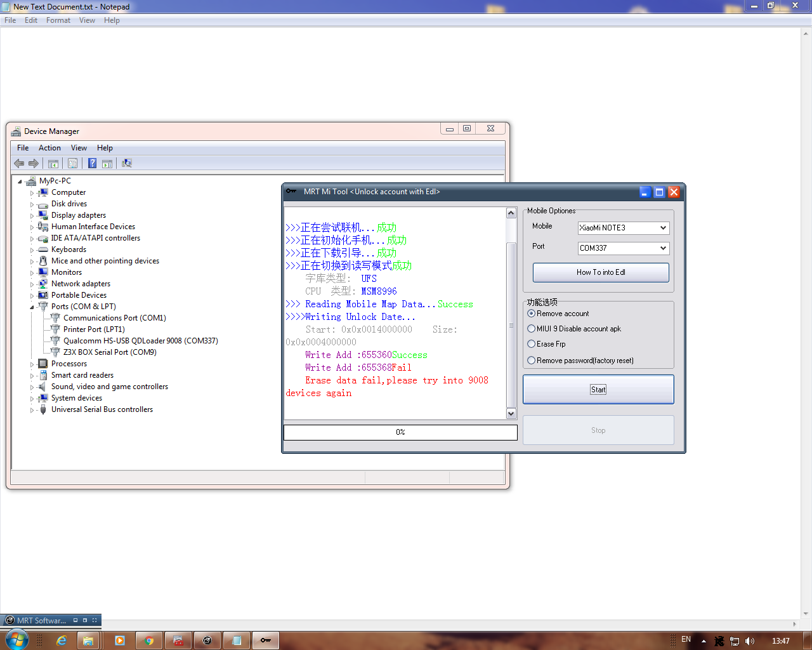Click the key icon in MRT Mi Tool title bar

point(291,191)
